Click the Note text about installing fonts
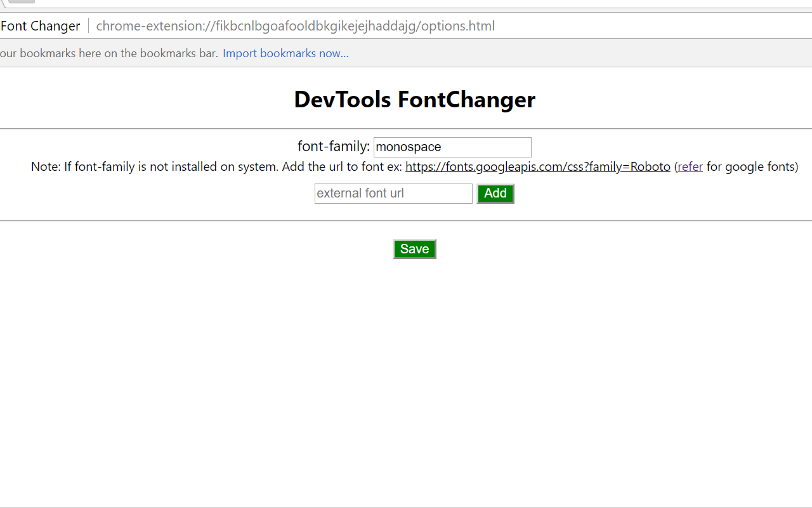 coord(216,166)
